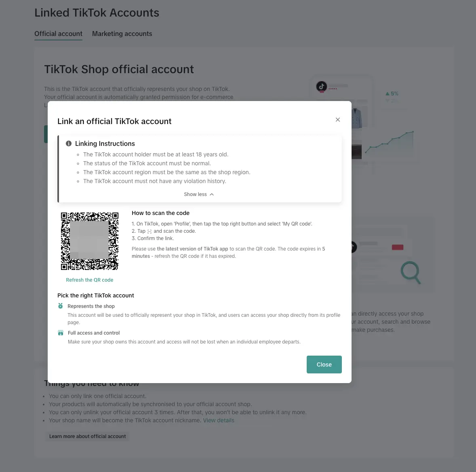476x472 pixels.
Task: Click Refresh the QR code
Action: pos(89,280)
